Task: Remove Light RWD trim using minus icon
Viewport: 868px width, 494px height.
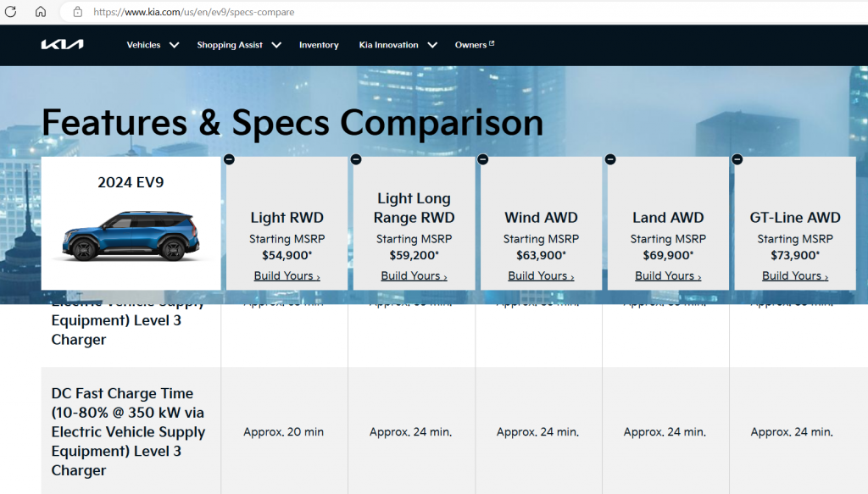Action: coord(229,159)
